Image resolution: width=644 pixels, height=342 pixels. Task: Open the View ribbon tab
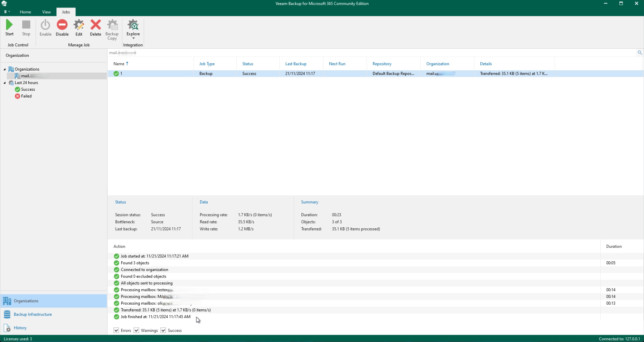(46, 12)
